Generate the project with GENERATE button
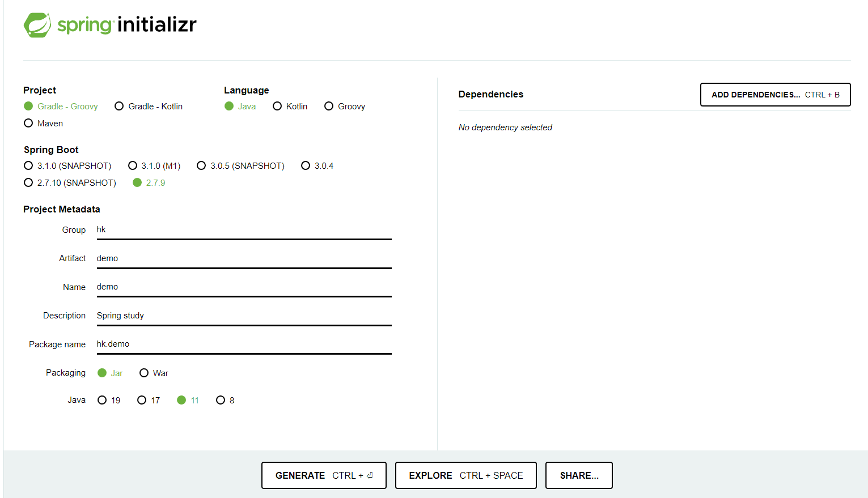Viewport: 868px width, 498px height. tap(324, 475)
